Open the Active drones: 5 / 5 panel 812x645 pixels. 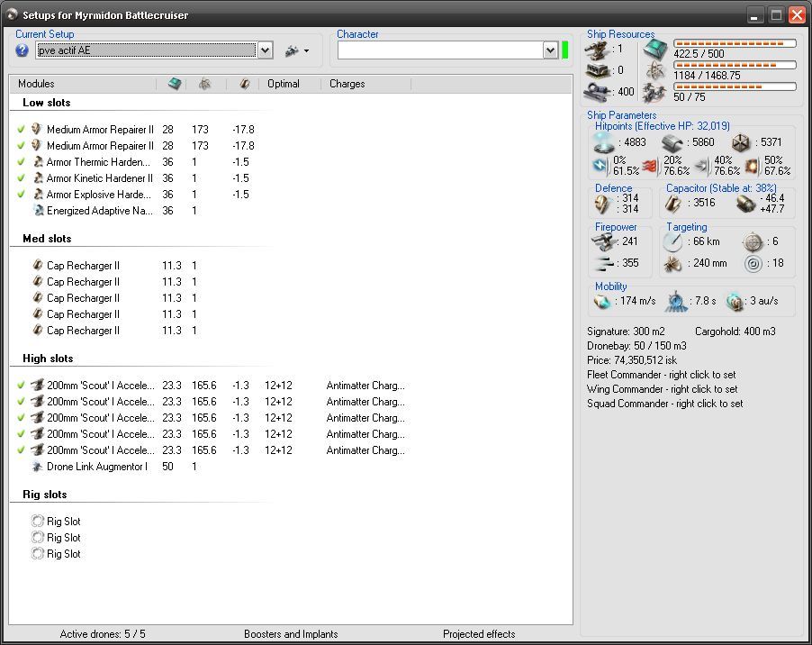tap(103, 633)
